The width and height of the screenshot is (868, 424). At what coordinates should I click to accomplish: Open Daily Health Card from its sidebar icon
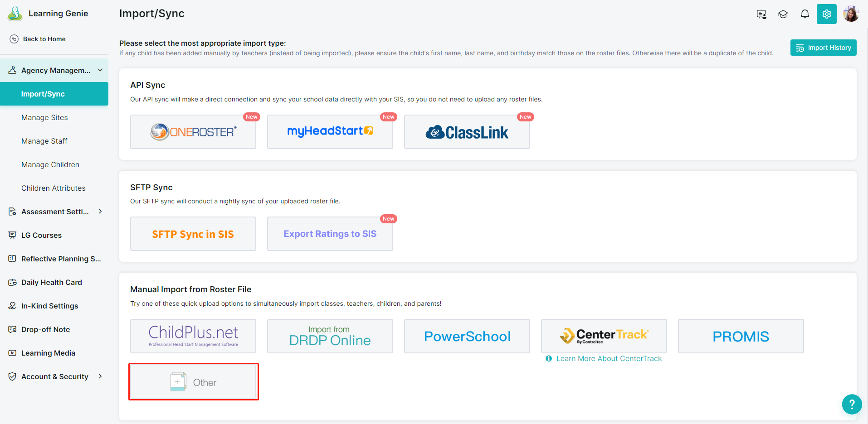pyautogui.click(x=12, y=282)
